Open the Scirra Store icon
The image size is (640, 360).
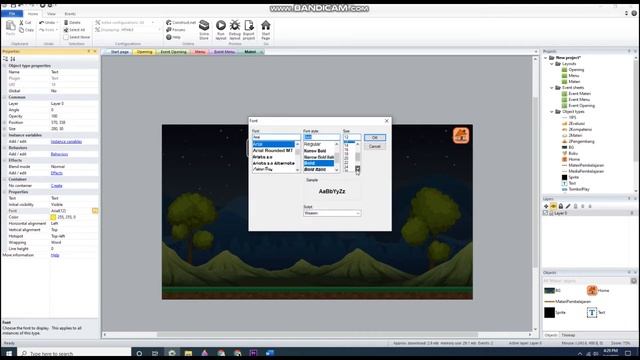tap(204, 26)
